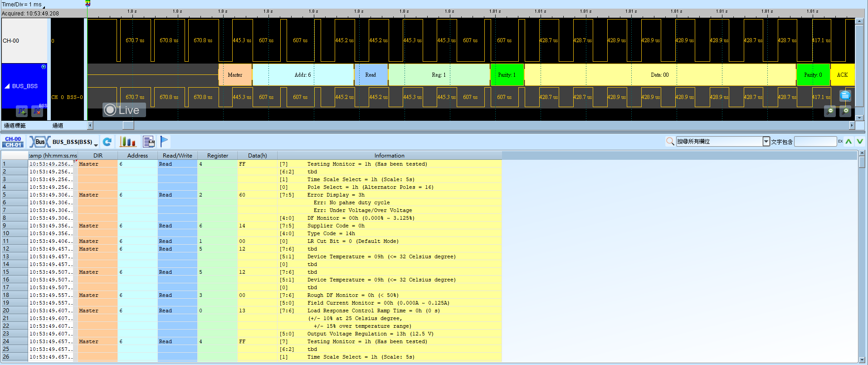Click the waveform vertical scroll up arrow
Viewport: 868px width, 365px height.
859,21
